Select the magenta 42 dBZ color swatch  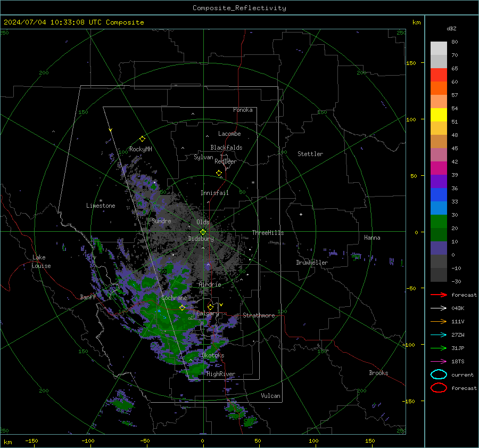point(439,168)
